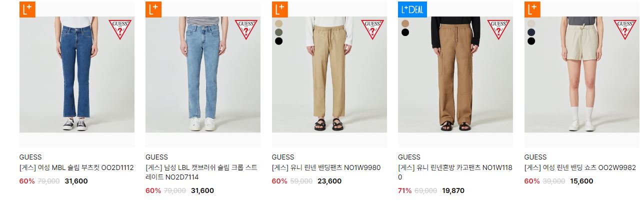
Task: Click L+ badge on women's bootcut jeans
Action: 27,9
